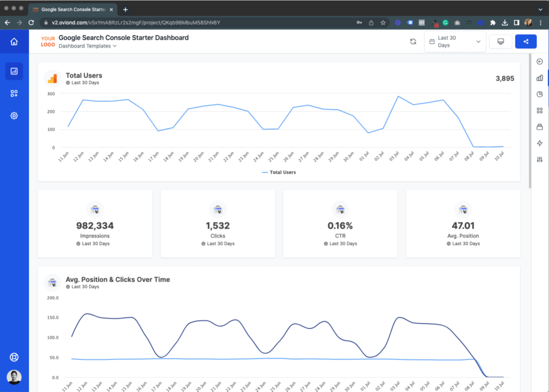Screen dimensions: 549x392
Task: Select the Google Search Console Starter tab
Action: coord(73,10)
